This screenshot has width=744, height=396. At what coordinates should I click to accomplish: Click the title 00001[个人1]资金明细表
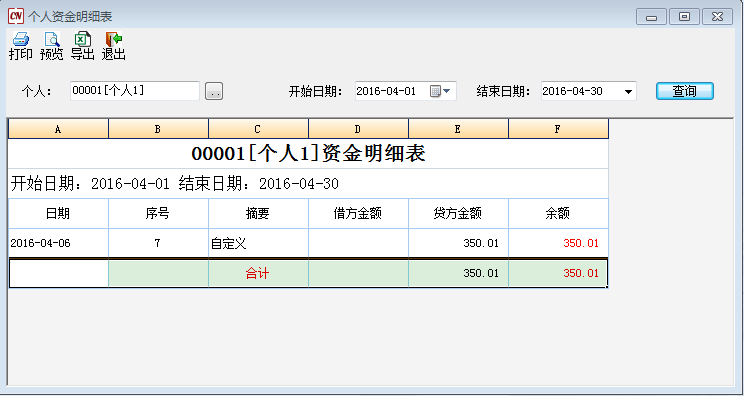pyautogui.click(x=308, y=154)
